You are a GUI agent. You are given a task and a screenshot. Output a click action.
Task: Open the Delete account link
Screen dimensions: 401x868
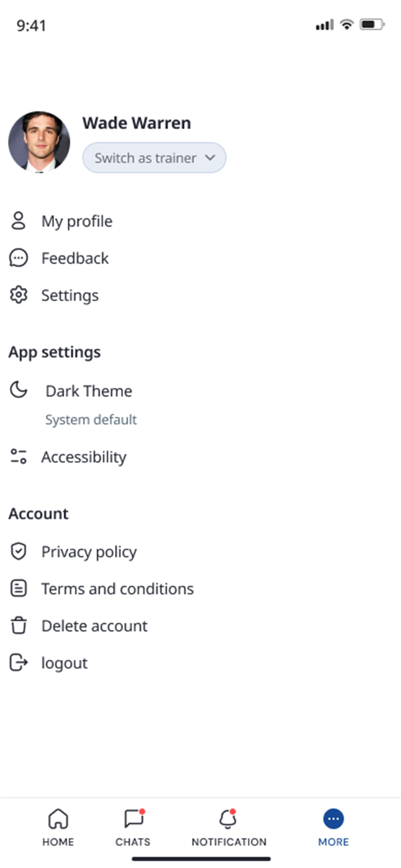(95, 626)
